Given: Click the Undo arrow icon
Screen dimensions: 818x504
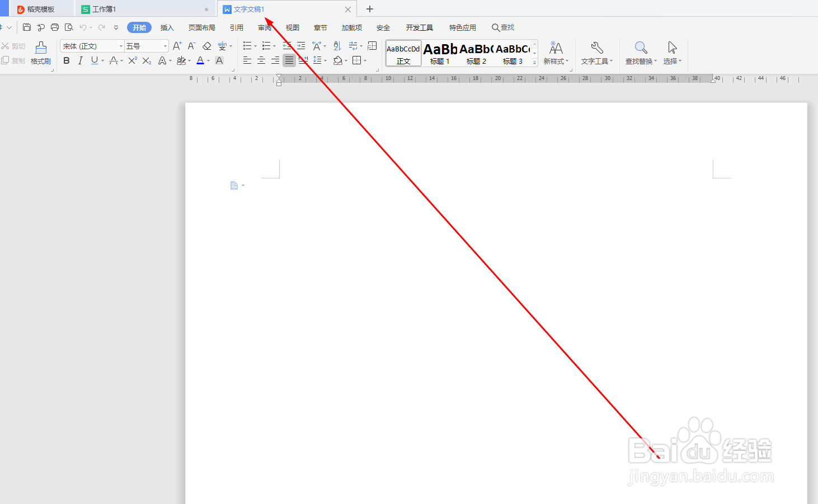Looking at the screenshot, I should (x=83, y=27).
